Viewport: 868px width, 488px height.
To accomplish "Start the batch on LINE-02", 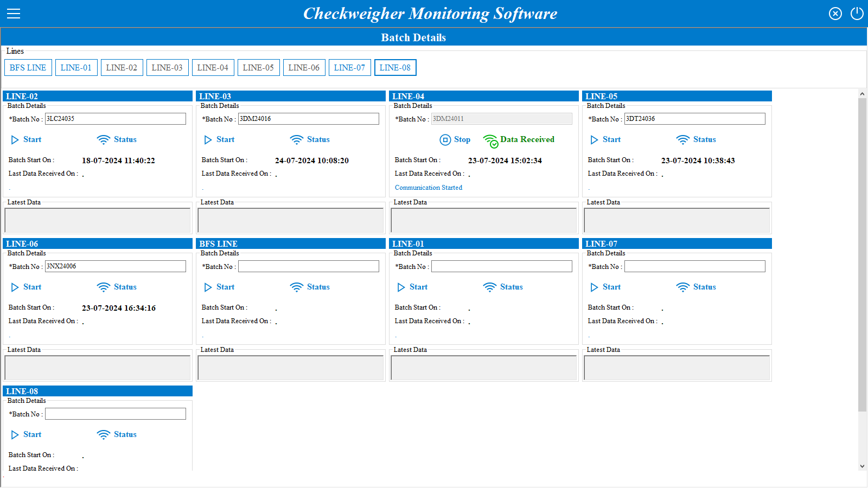I will (x=15, y=140).
